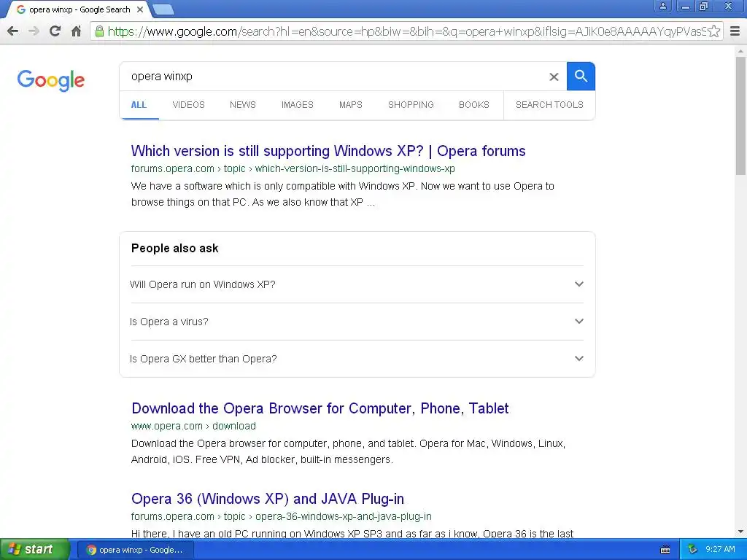Clear the search box with the X icon
This screenshot has width=747, height=560.
(554, 77)
